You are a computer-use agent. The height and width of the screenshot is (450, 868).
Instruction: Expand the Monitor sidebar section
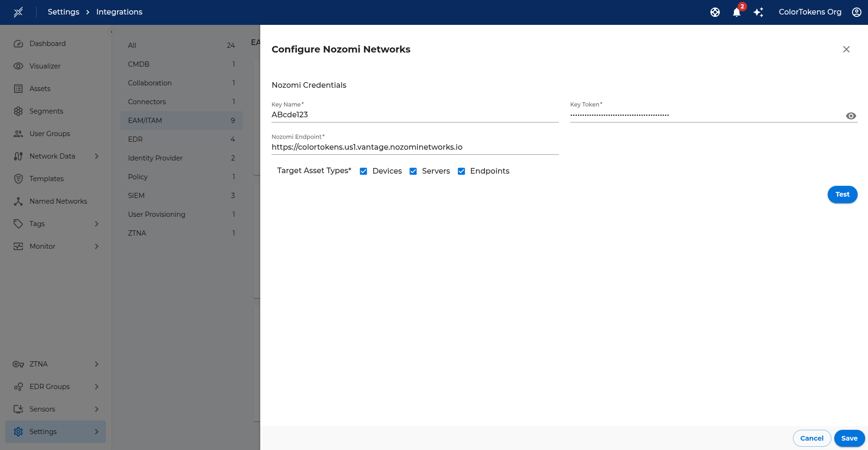click(x=97, y=246)
